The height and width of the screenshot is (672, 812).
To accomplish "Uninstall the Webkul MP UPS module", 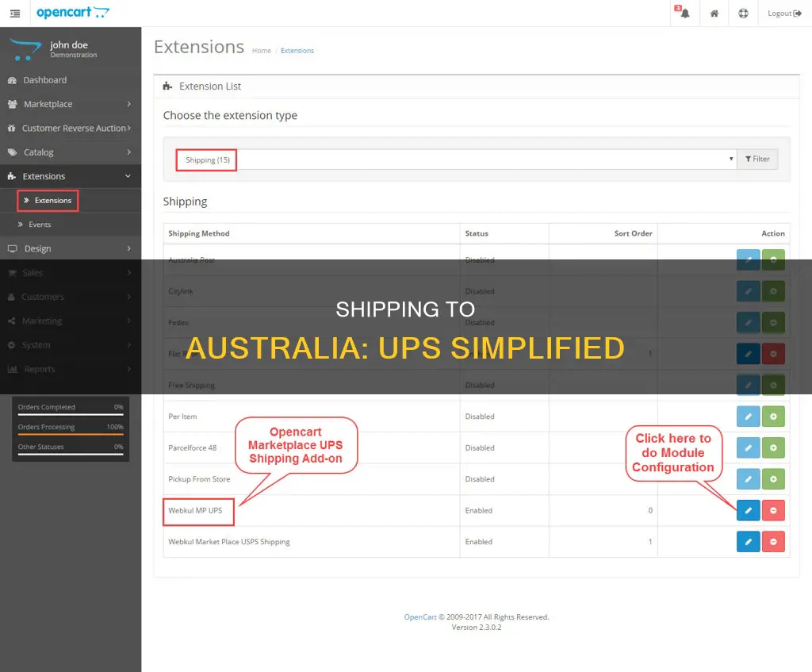I will click(773, 510).
